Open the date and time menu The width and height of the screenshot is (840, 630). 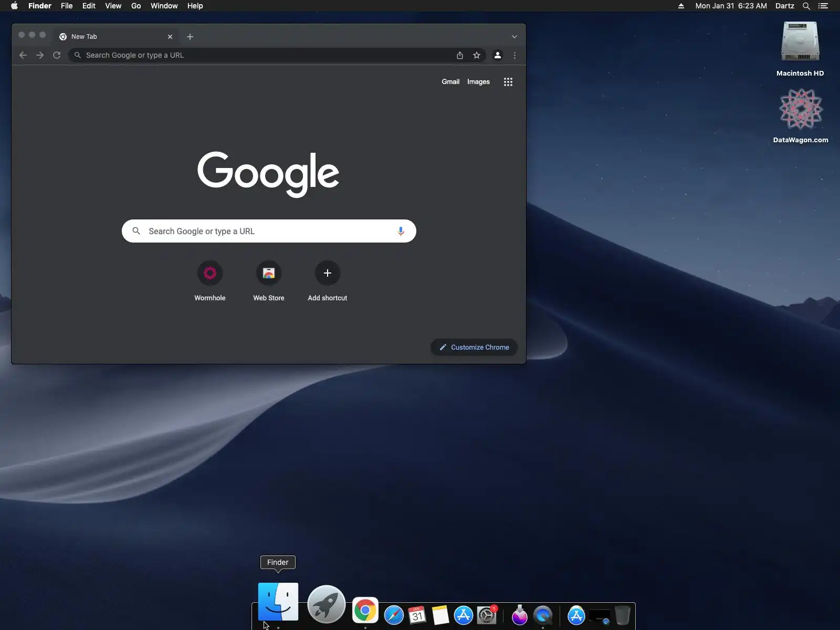(731, 6)
